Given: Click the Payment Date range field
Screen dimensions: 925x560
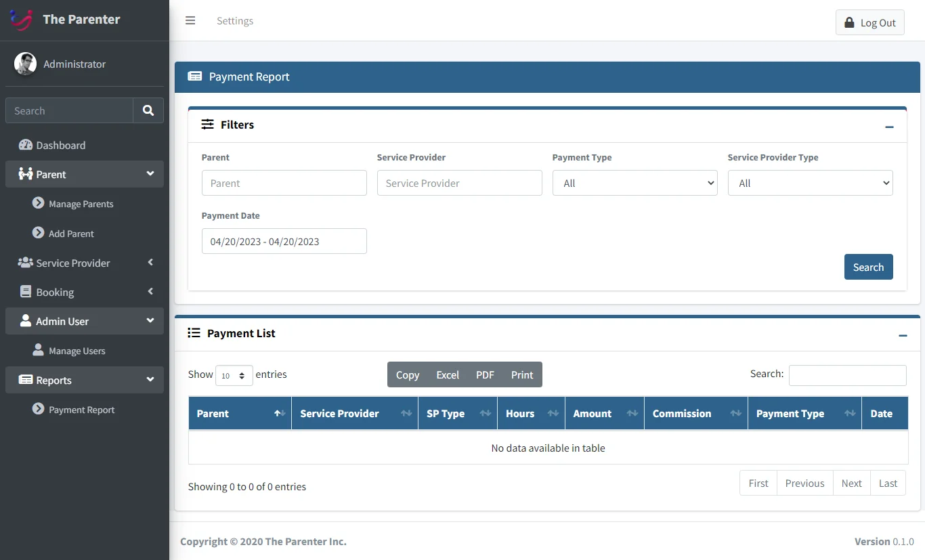Looking at the screenshot, I should (x=284, y=241).
